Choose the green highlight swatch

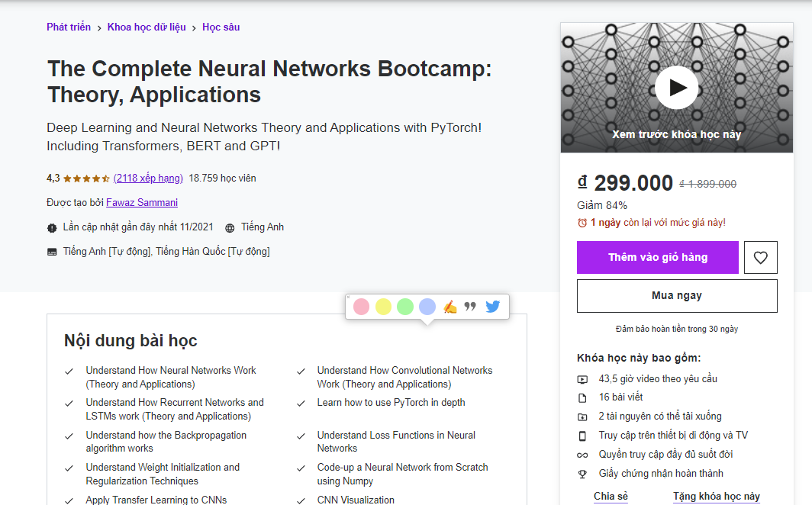(405, 306)
